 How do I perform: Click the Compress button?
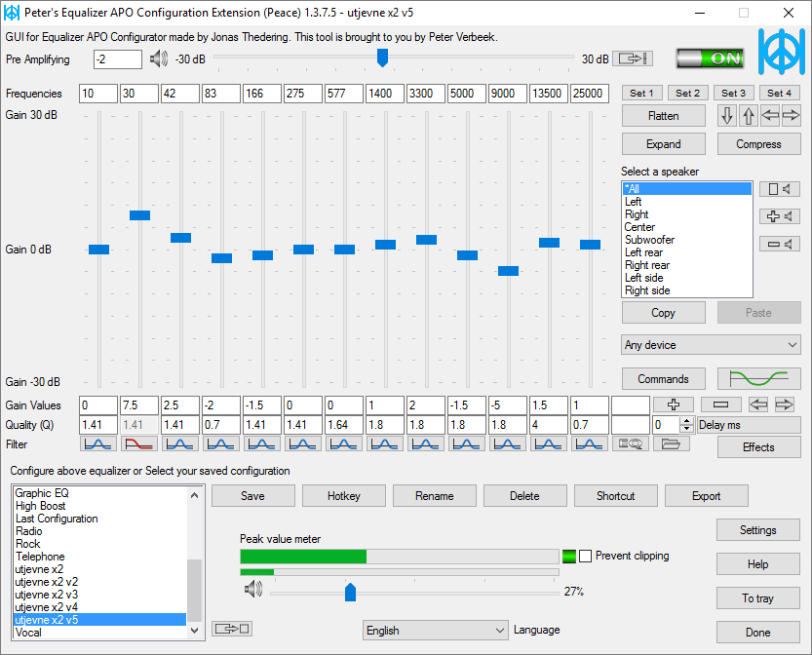click(x=758, y=144)
